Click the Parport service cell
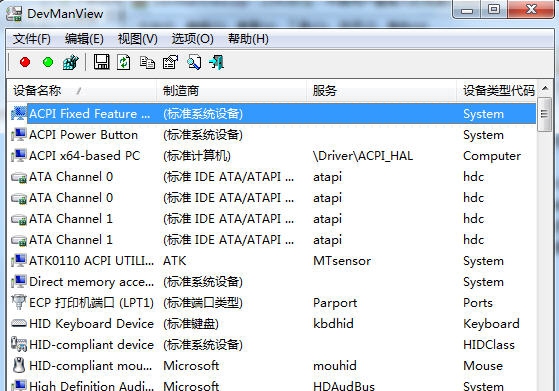 pyautogui.click(x=335, y=303)
